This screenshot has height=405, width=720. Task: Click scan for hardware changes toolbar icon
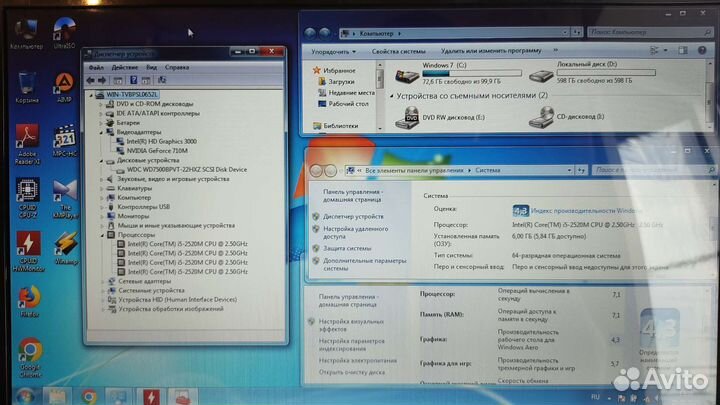pos(162,80)
